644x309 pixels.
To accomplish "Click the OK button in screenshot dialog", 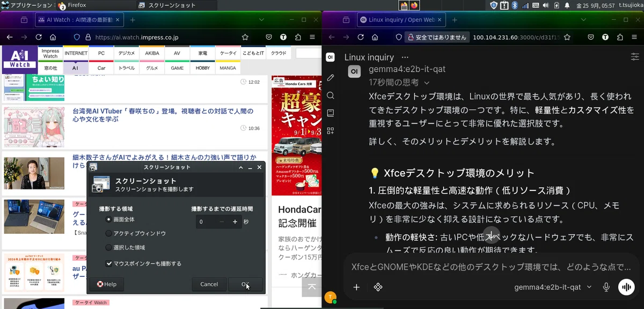I will (x=245, y=284).
